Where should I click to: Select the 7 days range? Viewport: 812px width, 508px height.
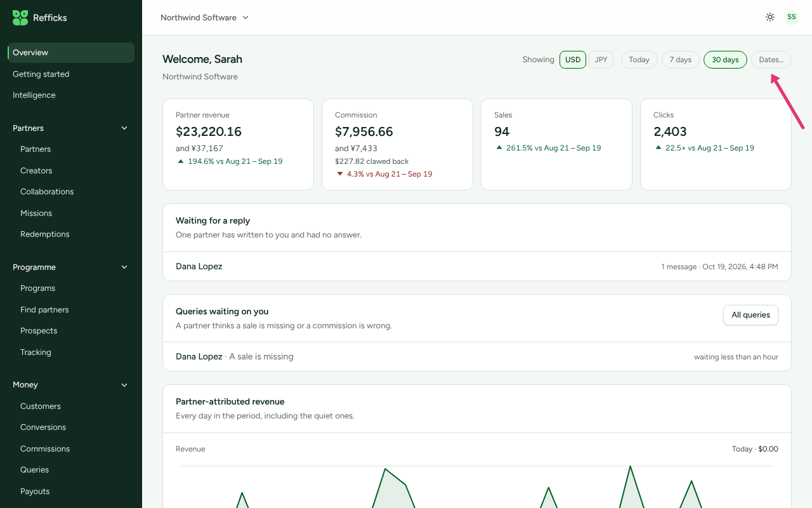click(x=681, y=60)
